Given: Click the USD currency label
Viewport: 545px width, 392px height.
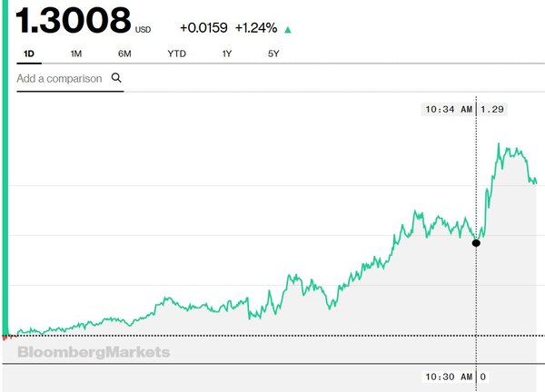Looking at the screenshot, I should point(144,28).
